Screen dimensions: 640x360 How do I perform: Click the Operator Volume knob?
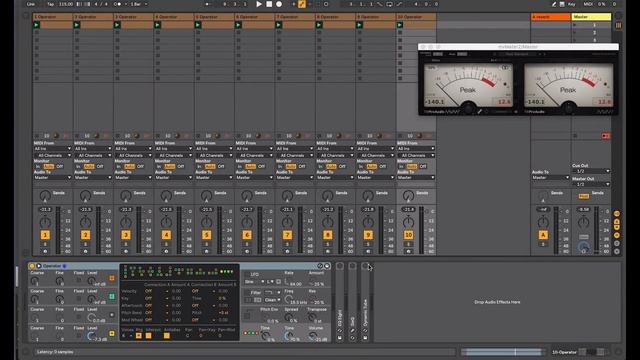point(313,336)
